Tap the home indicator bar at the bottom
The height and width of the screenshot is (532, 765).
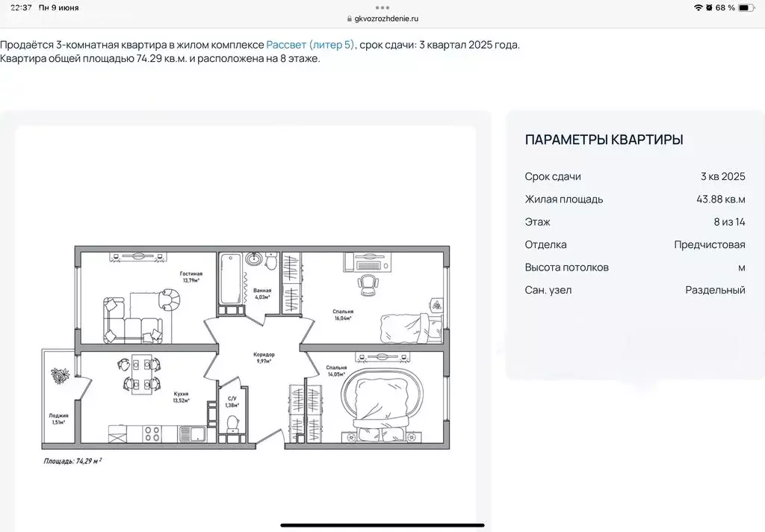[x=382, y=525]
